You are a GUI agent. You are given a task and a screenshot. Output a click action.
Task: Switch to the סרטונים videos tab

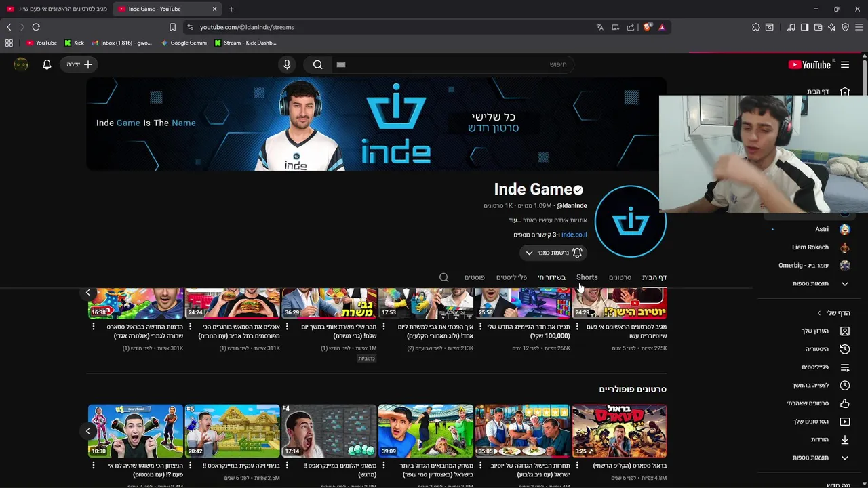(x=620, y=277)
